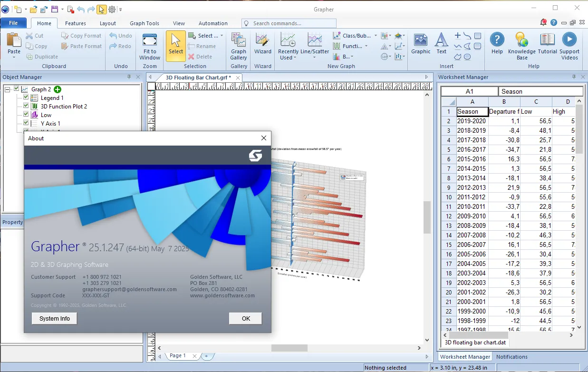This screenshot has height=372, width=588.
Task: Open the Paste options arrow
Action: pos(14,58)
